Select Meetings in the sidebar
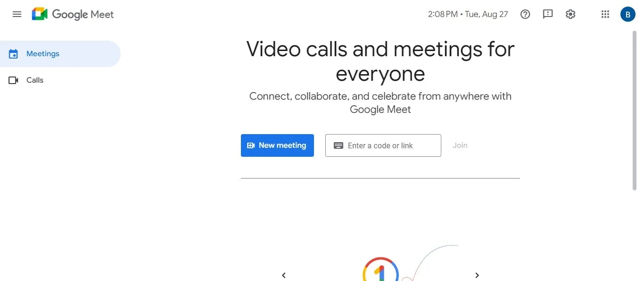 click(60, 54)
